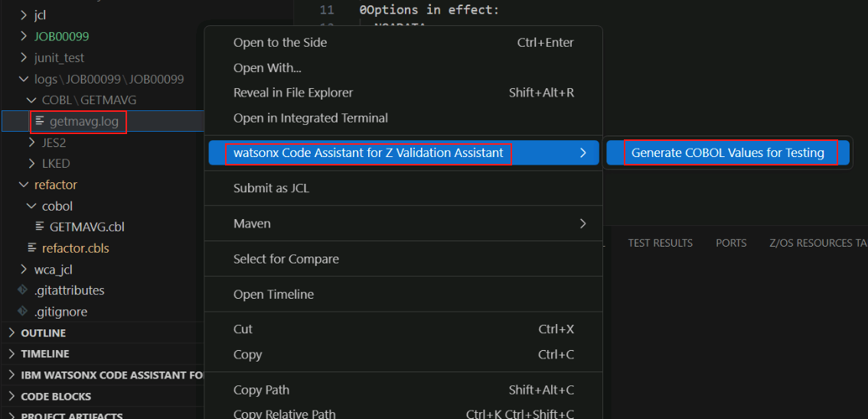Open the .gitignore file
This screenshot has width=868, height=419.
tap(61, 312)
